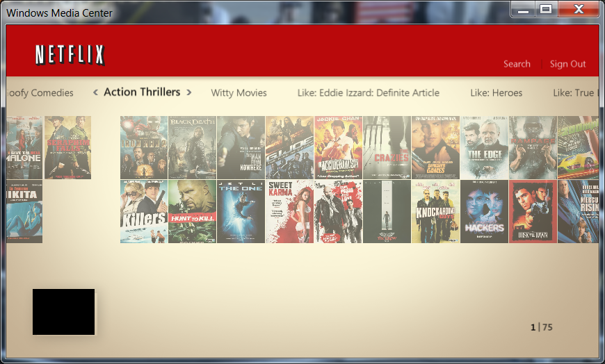The height and width of the screenshot is (364, 605).
Task: Click the 1 | 75 page counter
Action: click(x=542, y=327)
